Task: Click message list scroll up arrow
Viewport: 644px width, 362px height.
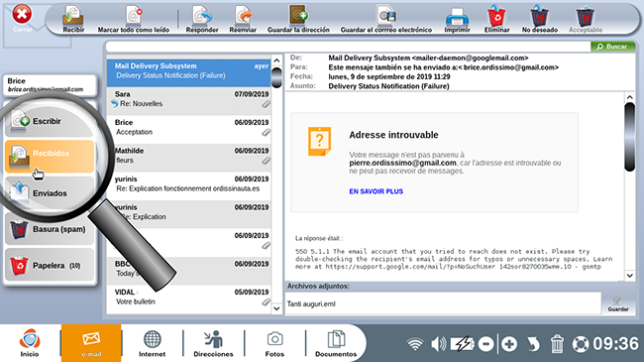Action: [x=276, y=60]
